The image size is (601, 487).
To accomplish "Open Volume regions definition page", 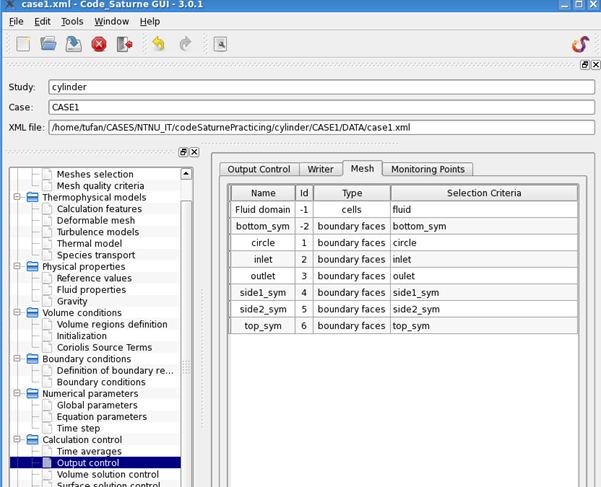I will (x=112, y=324).
